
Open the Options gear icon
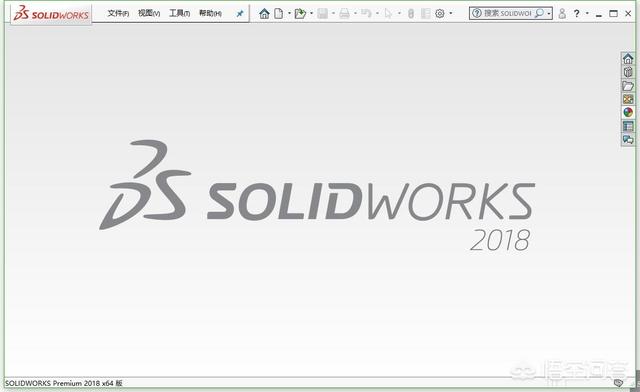440,13
